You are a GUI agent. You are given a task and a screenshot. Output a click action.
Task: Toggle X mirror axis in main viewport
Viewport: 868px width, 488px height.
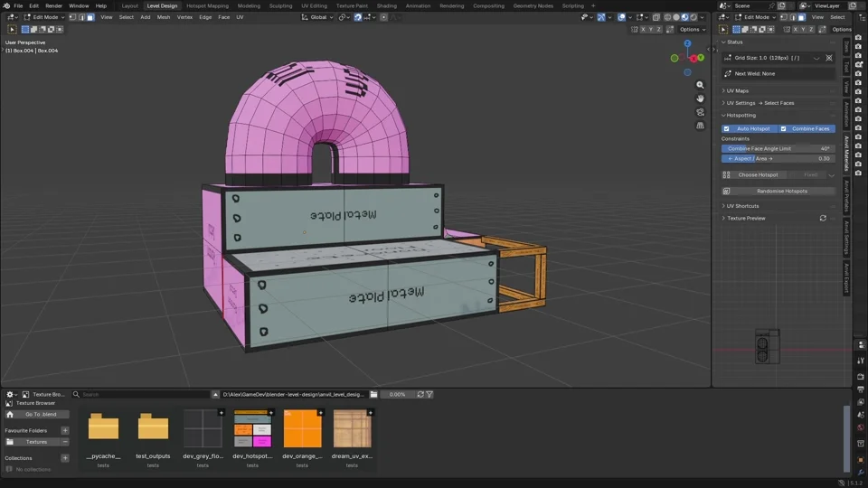(x=643, y=29)
